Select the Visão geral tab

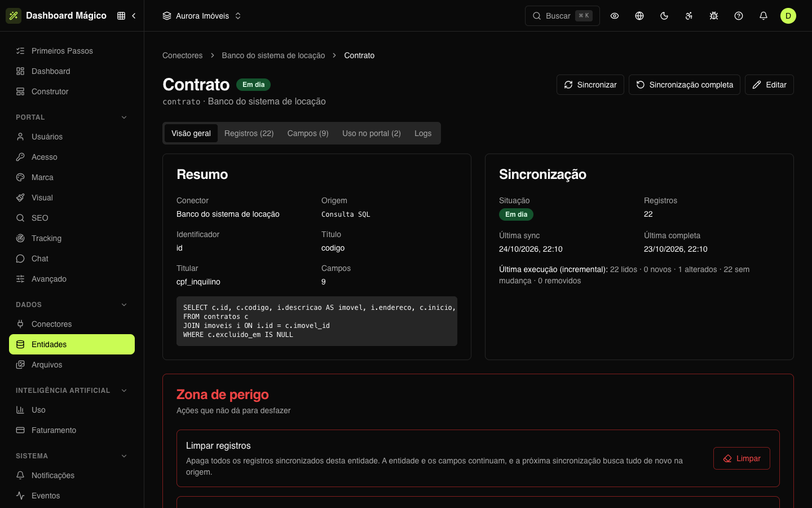[x=191, y=133]
